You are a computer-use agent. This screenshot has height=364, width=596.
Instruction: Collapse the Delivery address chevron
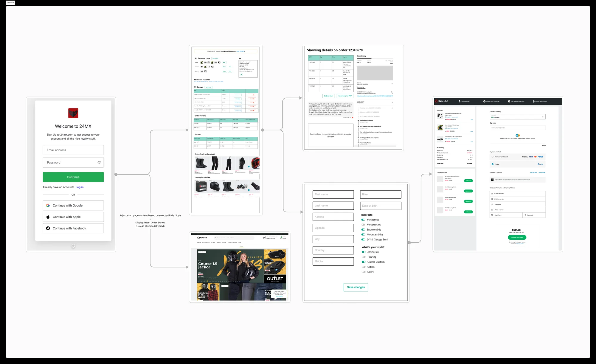[x=392, y=83]
